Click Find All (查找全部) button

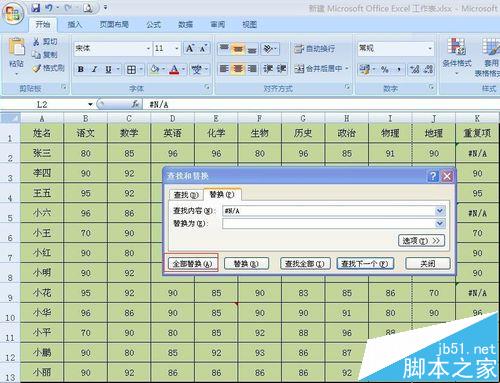pos(305,264)
